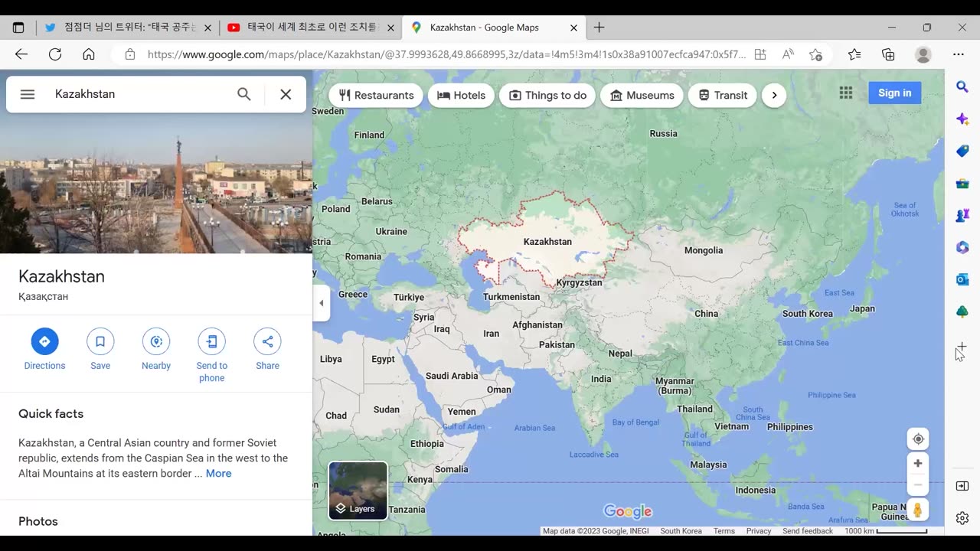Clear the Kazakhstan search with the X icon
The image size is (980, 551).
click(x=286, y=94)
